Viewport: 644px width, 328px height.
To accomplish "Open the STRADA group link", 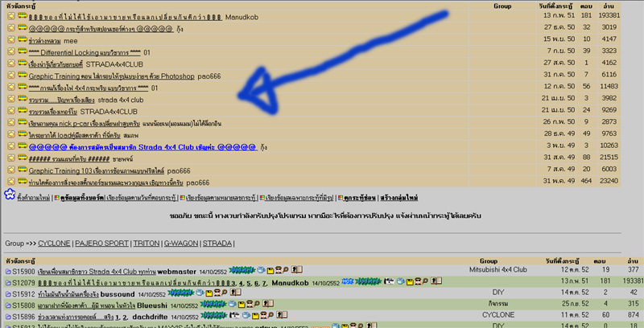I will [217, 243].
